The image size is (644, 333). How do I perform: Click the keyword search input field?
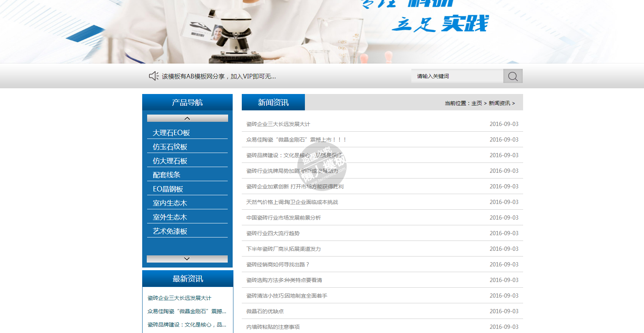[x=457, y=76]
